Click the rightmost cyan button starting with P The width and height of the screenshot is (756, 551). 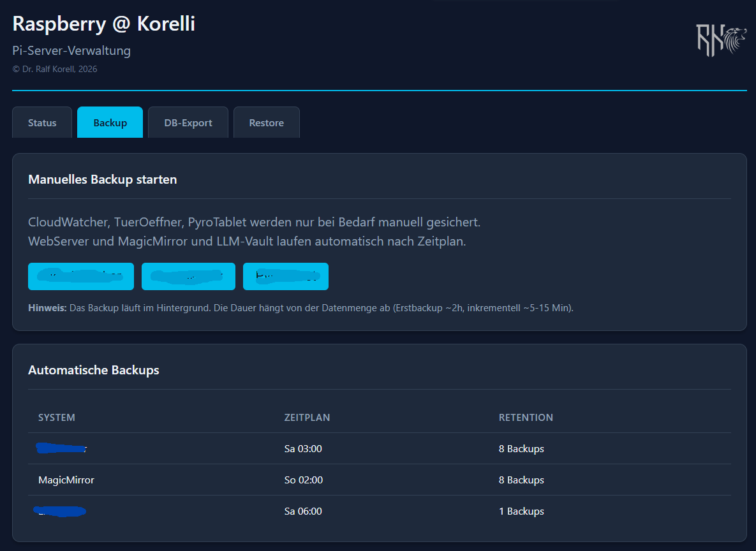285,276
